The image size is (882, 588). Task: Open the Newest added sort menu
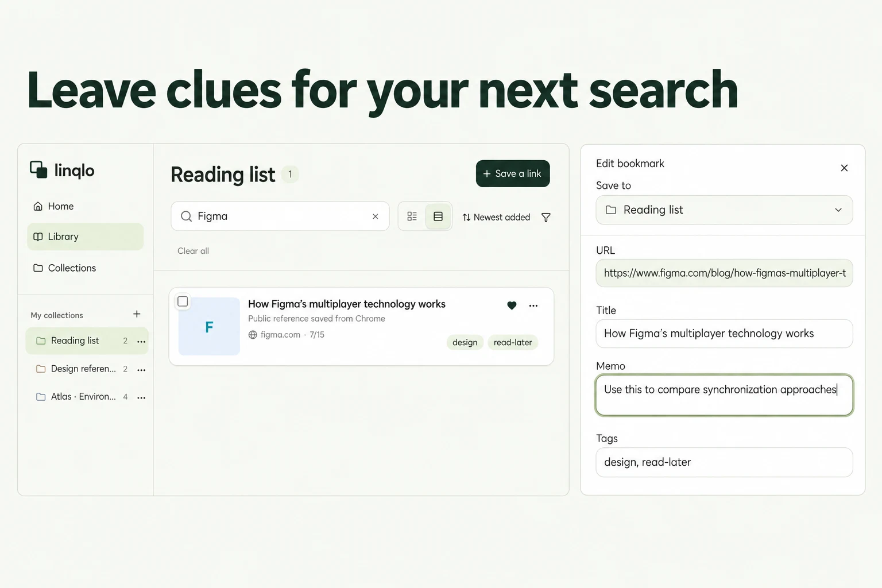pos(496,217)
